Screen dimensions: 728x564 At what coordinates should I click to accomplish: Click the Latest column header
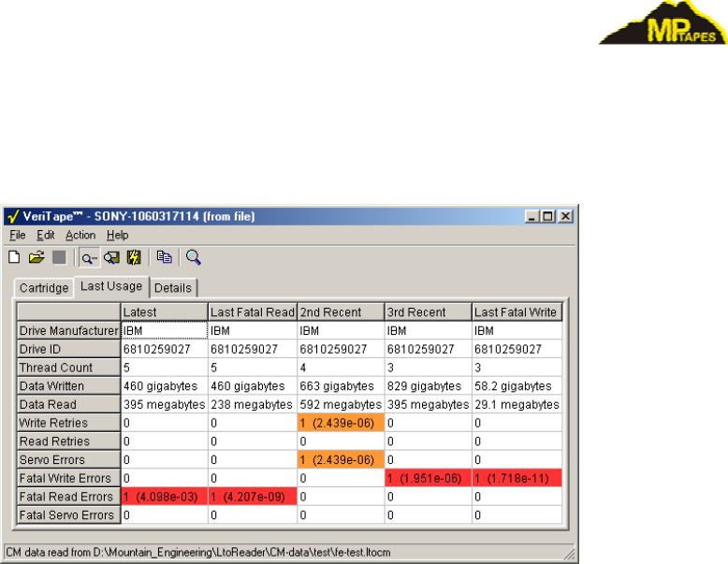165,312
